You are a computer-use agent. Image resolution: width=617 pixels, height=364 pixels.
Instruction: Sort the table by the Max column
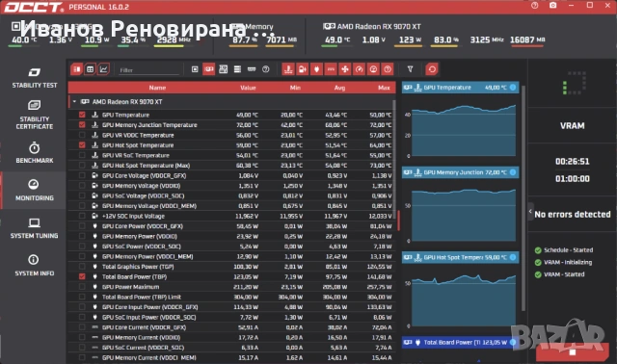tap(384, 88)
